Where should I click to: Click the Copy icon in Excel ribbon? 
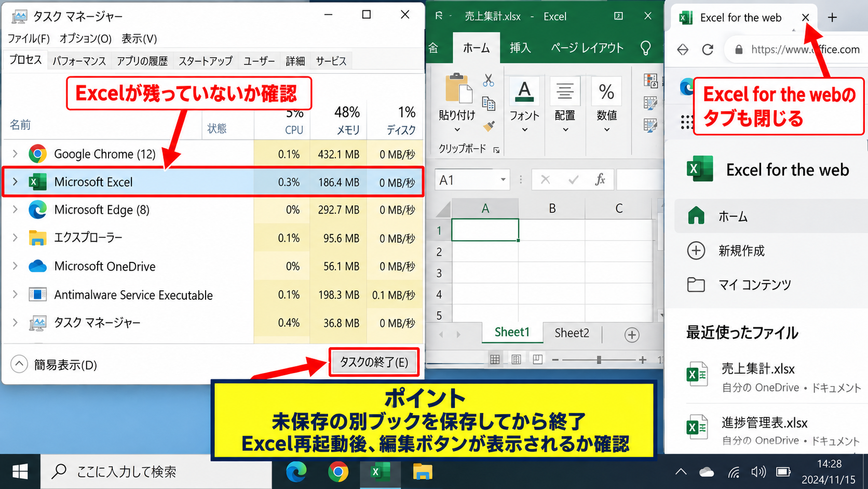(489, 104)
